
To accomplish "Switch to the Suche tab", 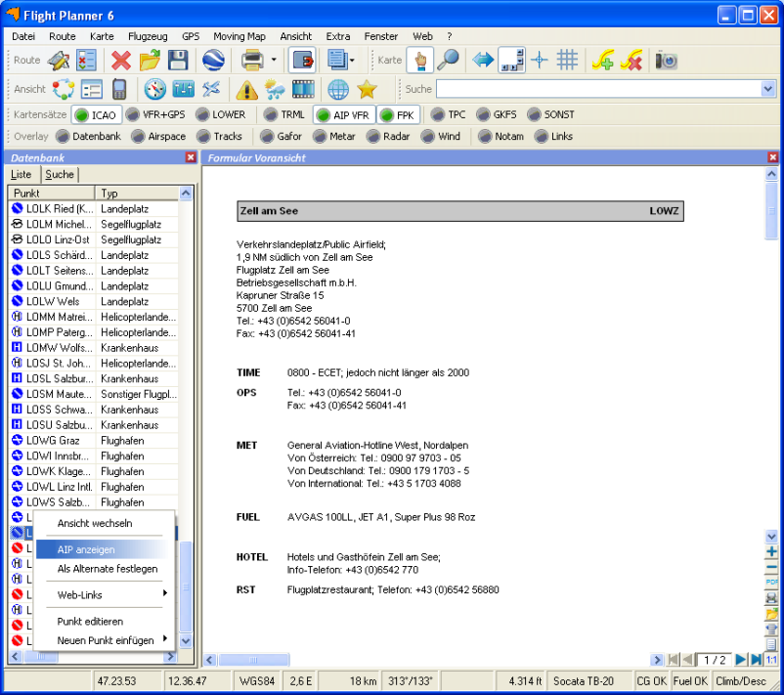I will [60, 174].
